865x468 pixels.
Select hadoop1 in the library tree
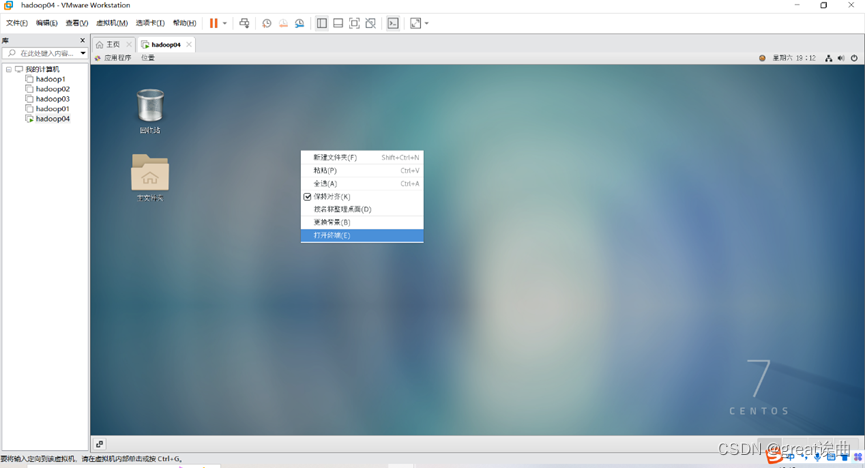[50, 79]
